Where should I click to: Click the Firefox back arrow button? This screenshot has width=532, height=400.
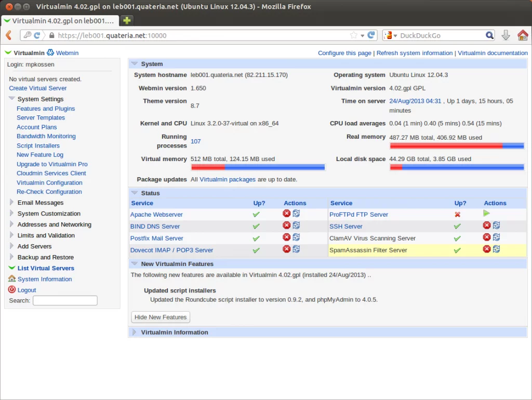click(x=9, y=35)
